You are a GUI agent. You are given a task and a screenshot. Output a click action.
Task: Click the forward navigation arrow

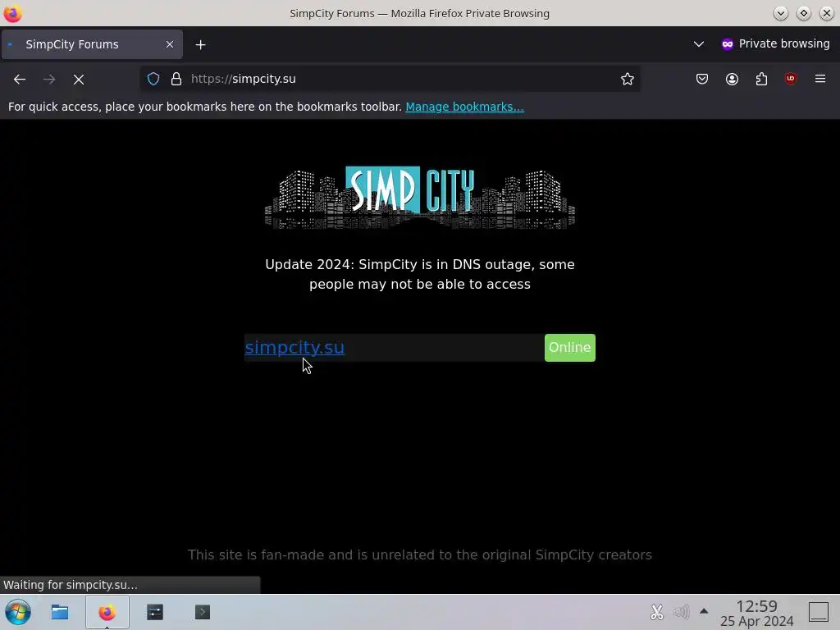click(x=49, y=80)
